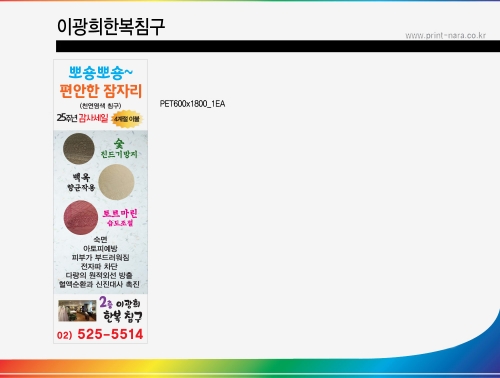
Task: Select the beige 백옥 fabric circle
Action: coord(116,182)
